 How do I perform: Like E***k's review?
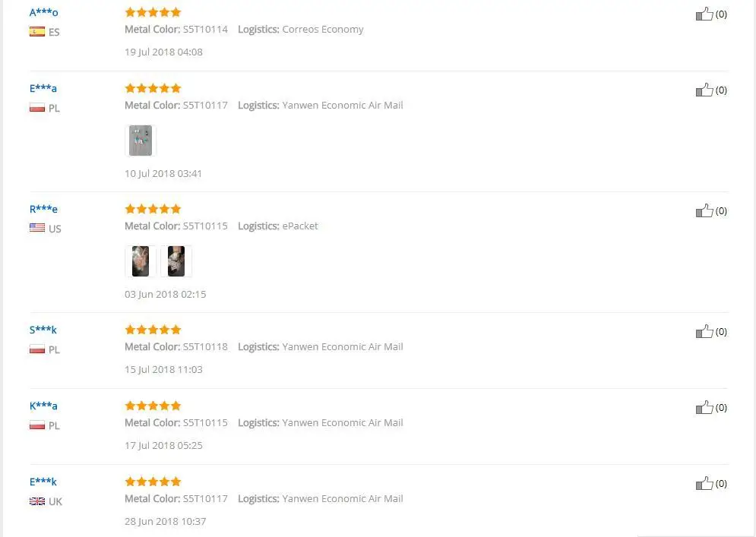(704, 483)
